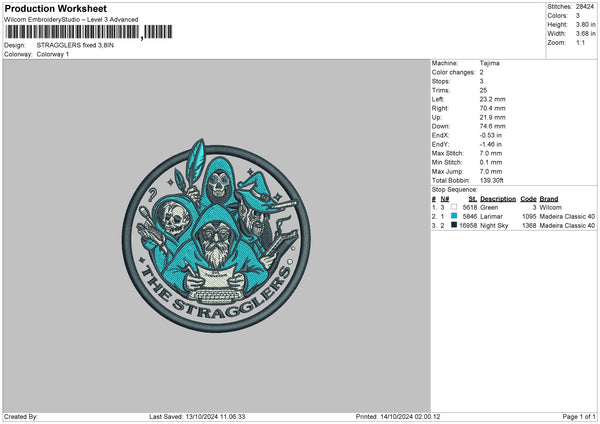This screenshot has width=600, height=424.
Task: Click the EndY value -1.46 in
Action: (x=491, y=144)
